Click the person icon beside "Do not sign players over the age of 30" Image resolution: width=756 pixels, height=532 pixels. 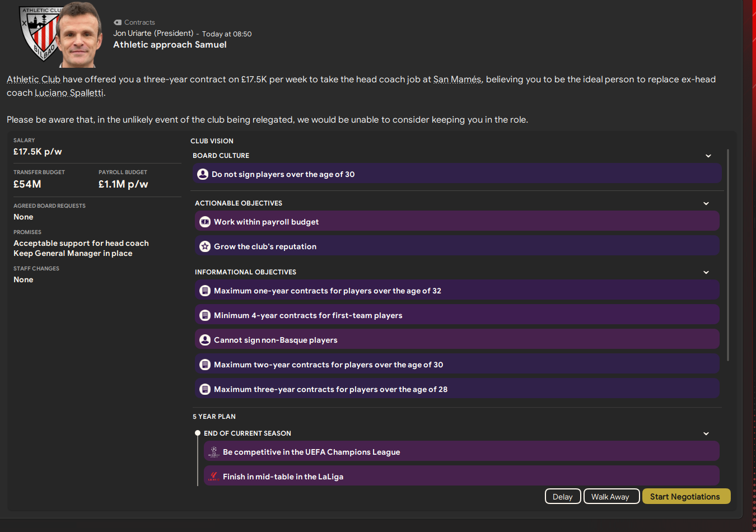pyautogui.click(x=202, y=174)
